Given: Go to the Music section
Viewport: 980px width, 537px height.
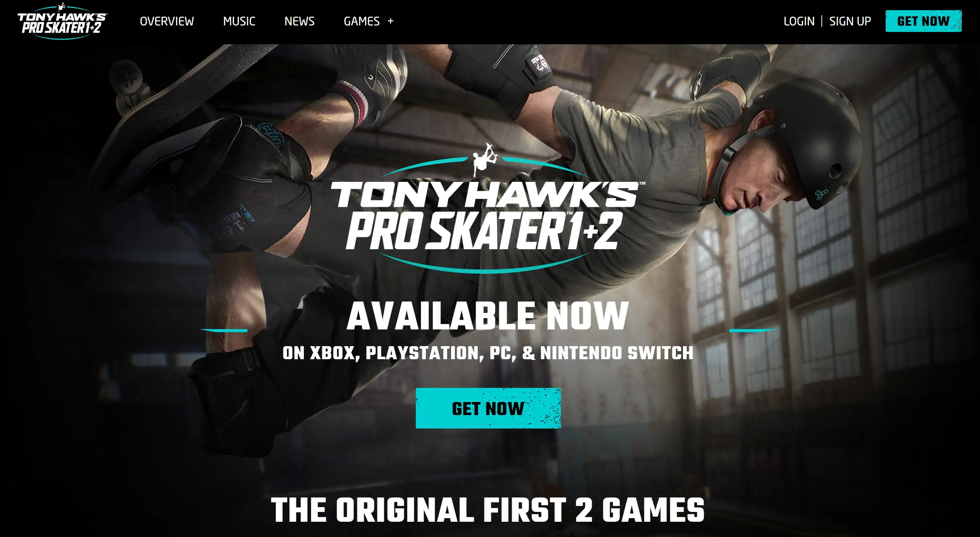Looking at the screenshot, I should [239, 21].
